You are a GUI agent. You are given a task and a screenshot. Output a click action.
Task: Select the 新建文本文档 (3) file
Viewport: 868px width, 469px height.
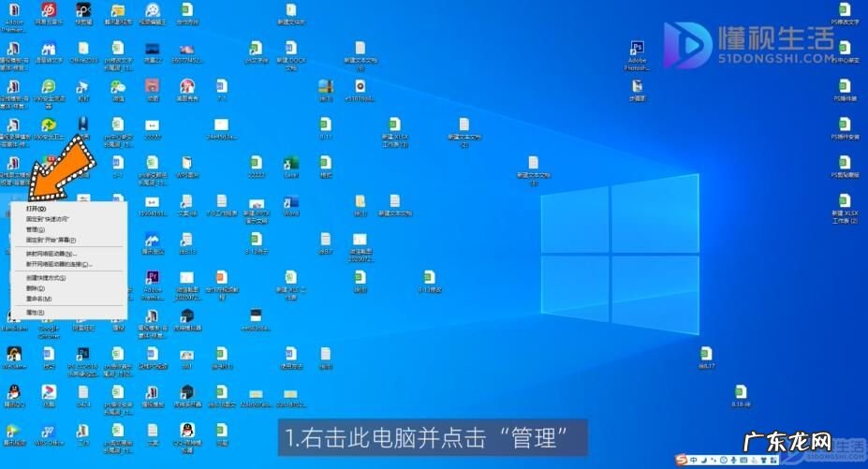pyautogui.click(x=533, y=163)
